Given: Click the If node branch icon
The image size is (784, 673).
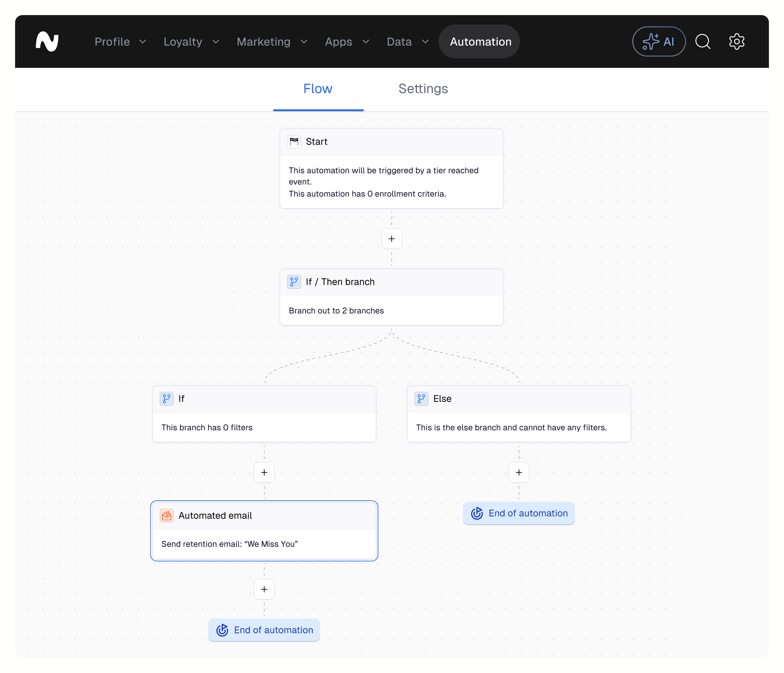Looking at the screenshot, I should tap(167, 399).
